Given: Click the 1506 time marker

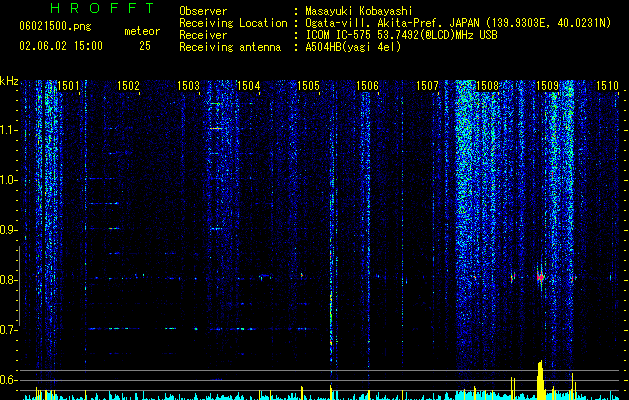Looking at the screenshot, I should 367,85.
